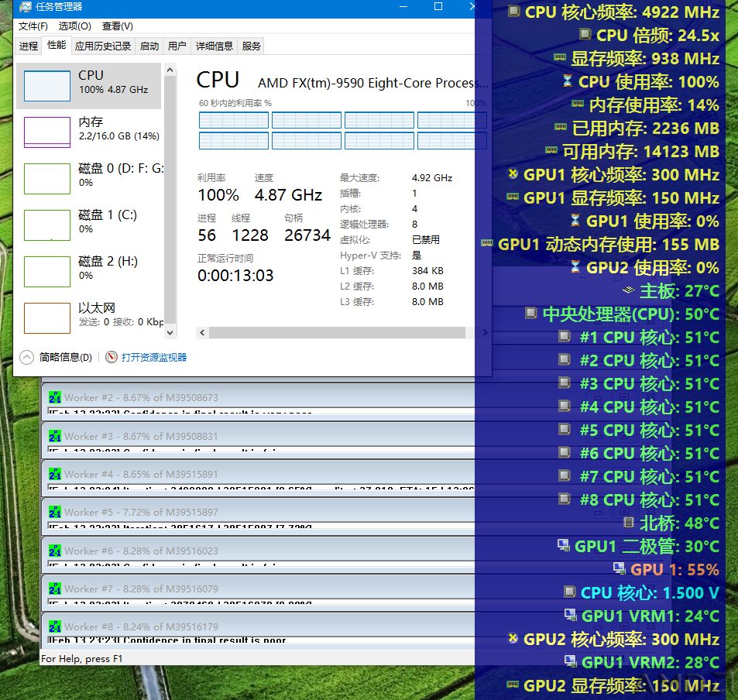Click the chip icon beside 中央处理器(CPU): 50°C
The image size is (738, 700).
pyautogui.click(x=531, y=313)
